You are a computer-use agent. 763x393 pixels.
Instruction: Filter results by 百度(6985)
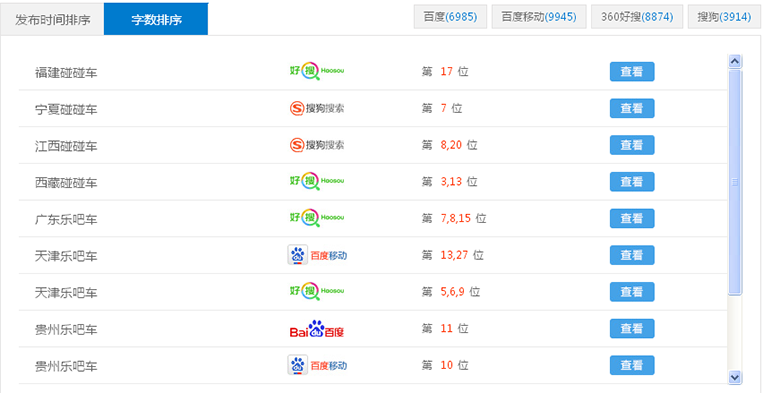click(x=450, y=17)
